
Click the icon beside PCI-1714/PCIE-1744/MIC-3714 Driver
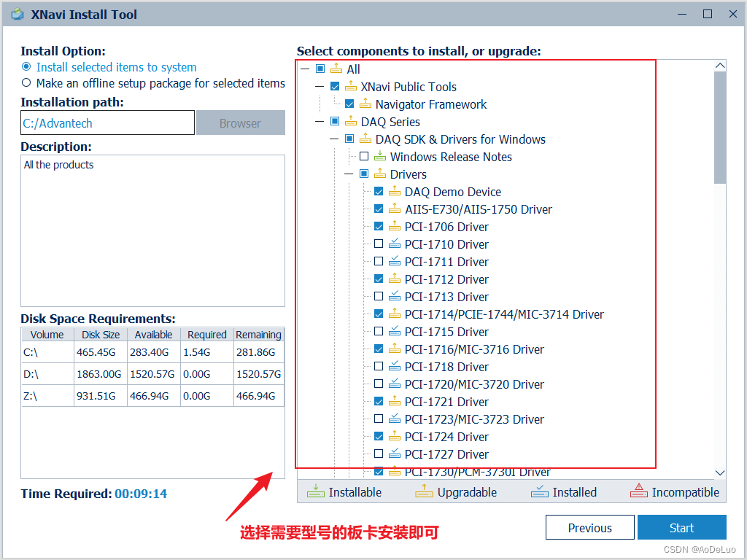click(x=395, y=314)
